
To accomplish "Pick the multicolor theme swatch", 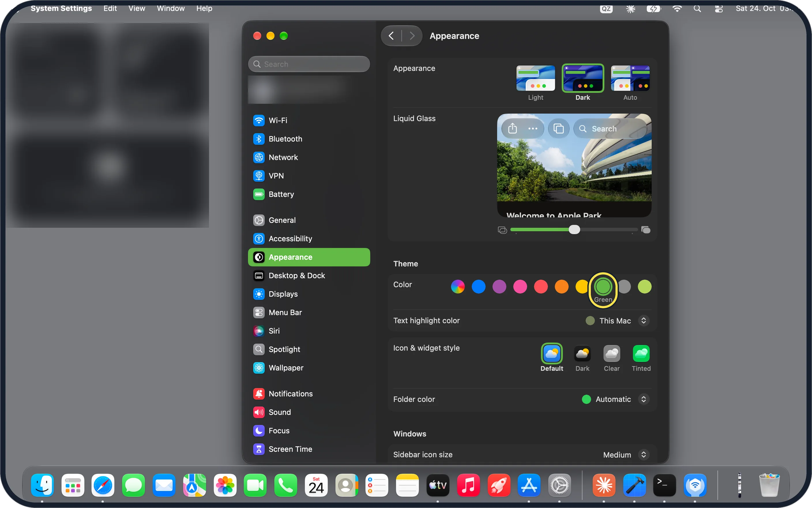I will 458,287.
